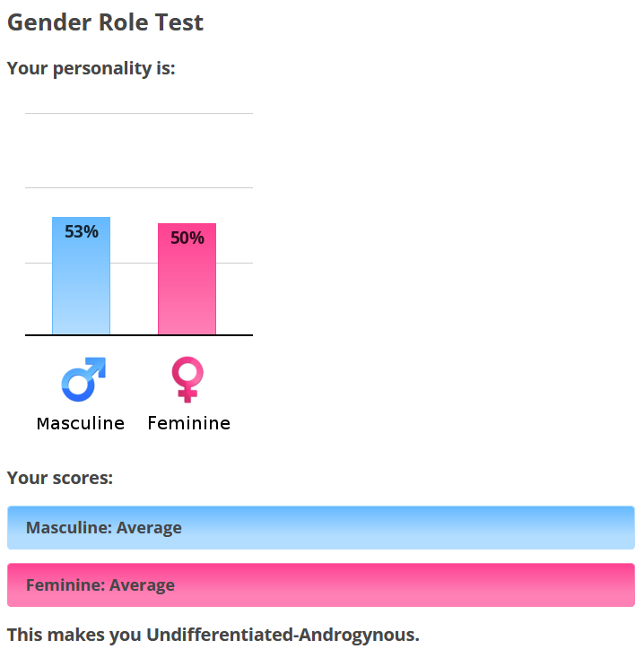Click the Masculine label under the chart
The height and width of the screenshot is (649, 644).
click(81, 423)
